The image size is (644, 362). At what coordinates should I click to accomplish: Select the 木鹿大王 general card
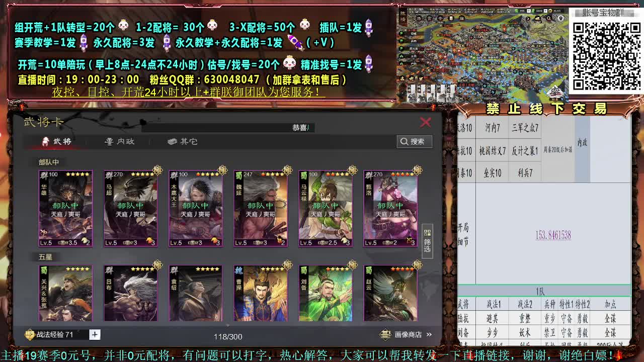tap(195, 208)
